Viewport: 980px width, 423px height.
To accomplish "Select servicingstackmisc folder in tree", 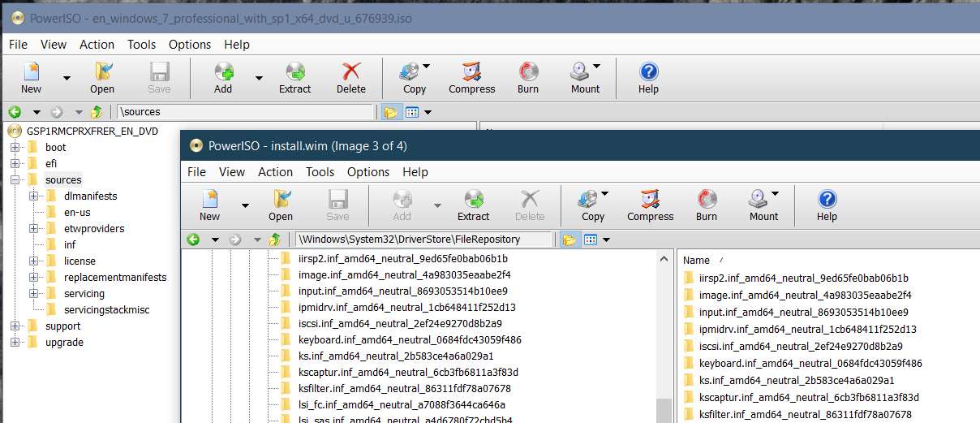I will [x=106, y=310].
